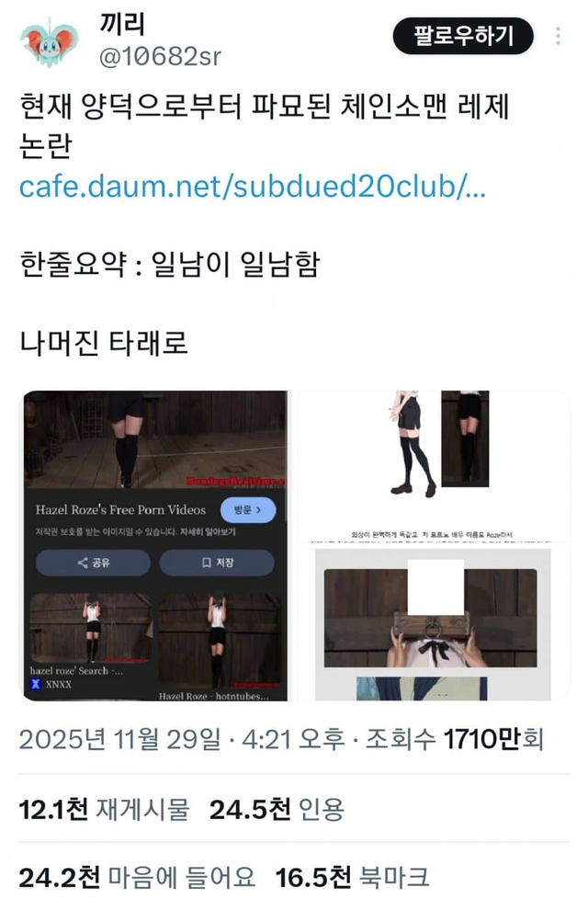Open the XNXX search result thumbnail
The width and height of the screenshot is (588, 899).
click(91, 641)
